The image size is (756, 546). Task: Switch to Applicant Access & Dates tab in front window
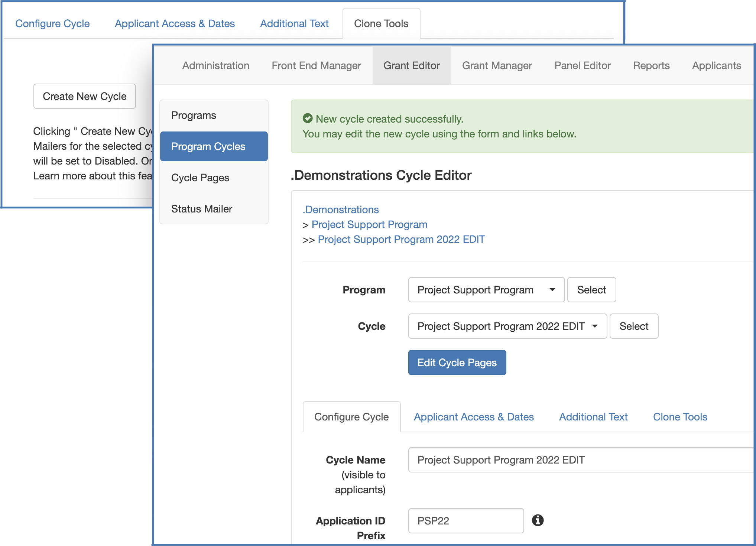(x=474, y=417)
